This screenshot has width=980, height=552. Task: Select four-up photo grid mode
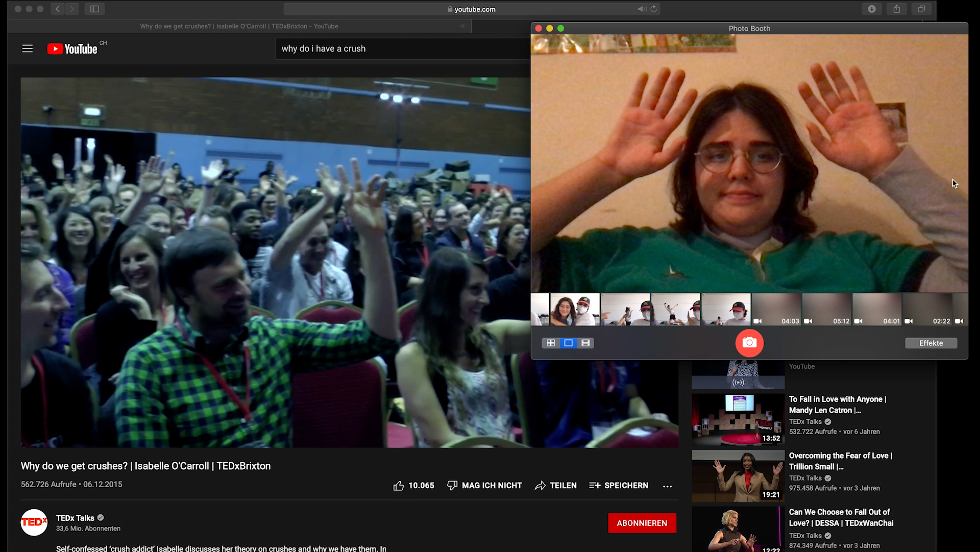point(550,343)
